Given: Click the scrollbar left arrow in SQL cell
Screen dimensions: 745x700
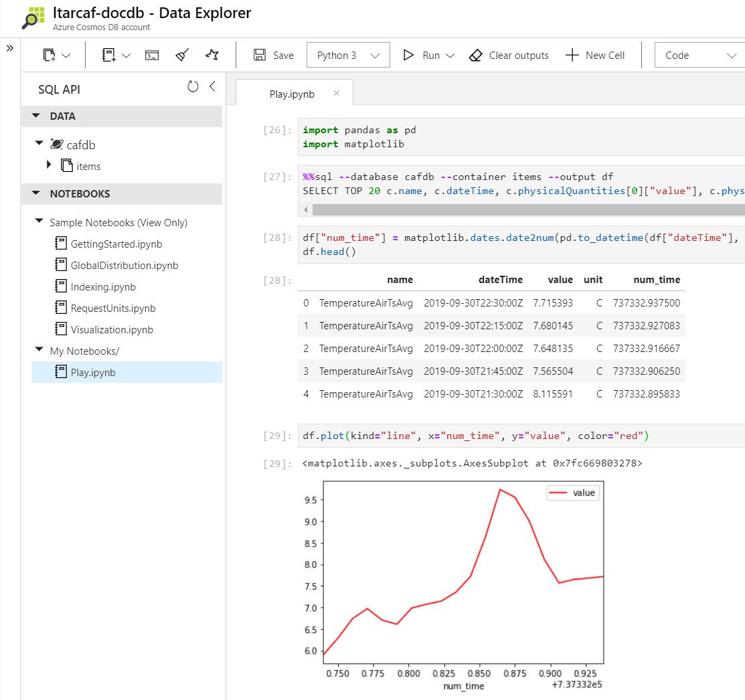Looking at the screenshot, I should 305,209.
